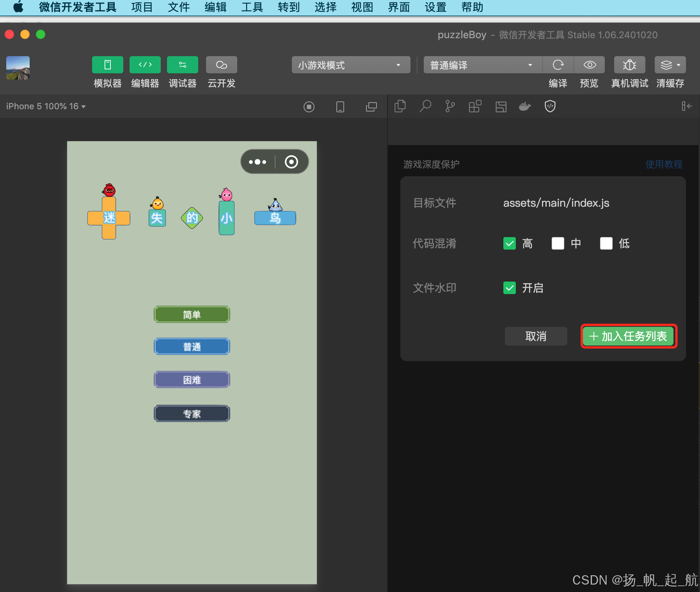Open the 文件 menu

coord(178,7)
